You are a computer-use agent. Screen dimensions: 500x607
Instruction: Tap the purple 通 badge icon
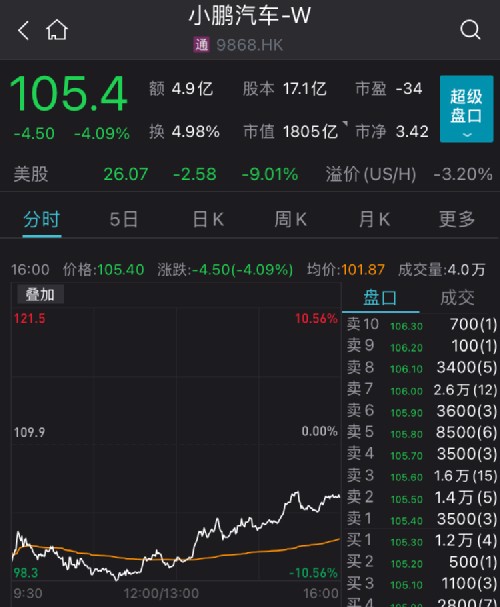click(x=201, y=45)
